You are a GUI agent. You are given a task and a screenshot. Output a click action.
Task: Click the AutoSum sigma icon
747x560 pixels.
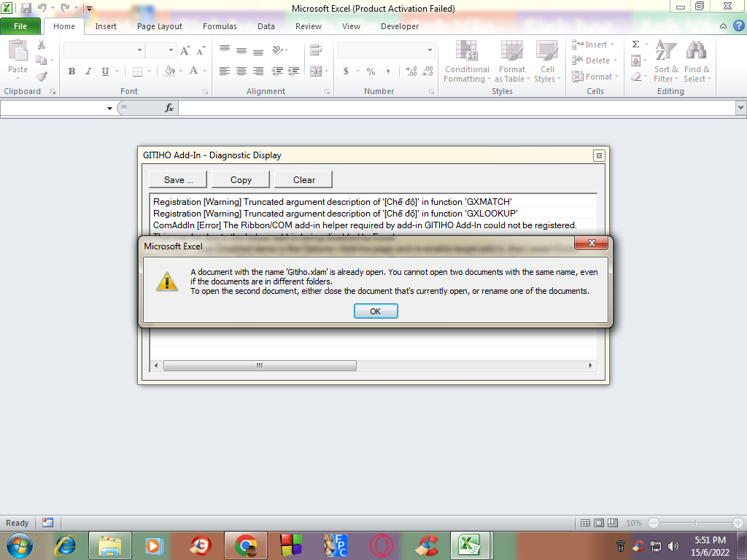coord(635,44)
